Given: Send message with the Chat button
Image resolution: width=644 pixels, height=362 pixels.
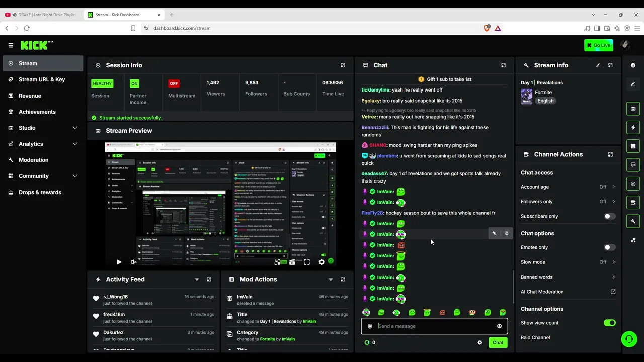Looking at the screenshot, I should pos(498,343).
